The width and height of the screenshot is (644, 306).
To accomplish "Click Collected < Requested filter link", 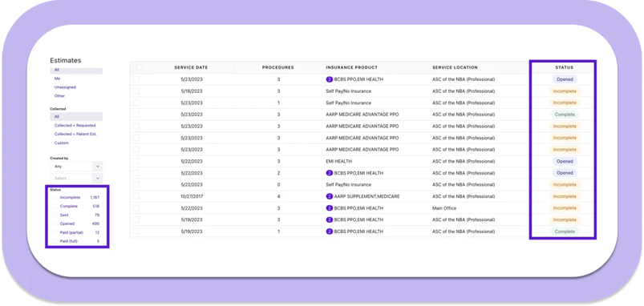I will tap(75, 126).
